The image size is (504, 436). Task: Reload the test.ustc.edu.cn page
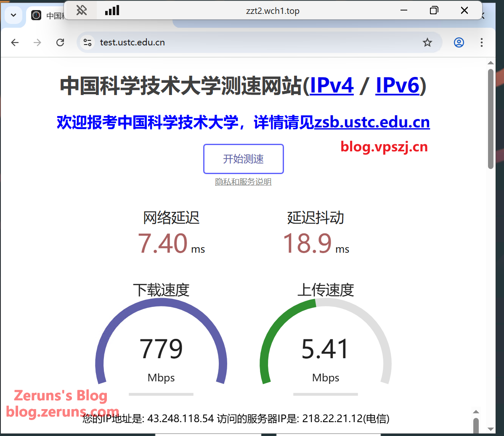click(60, 42)
